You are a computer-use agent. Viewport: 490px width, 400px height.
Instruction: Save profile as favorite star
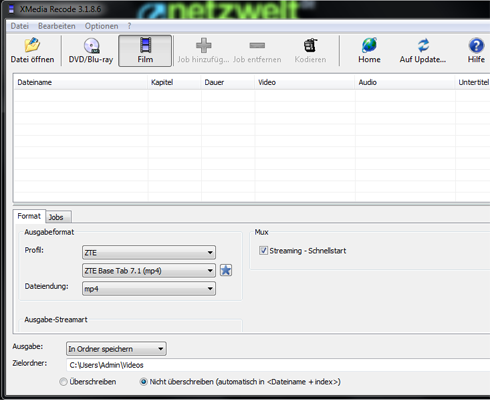tap(226, 270)
